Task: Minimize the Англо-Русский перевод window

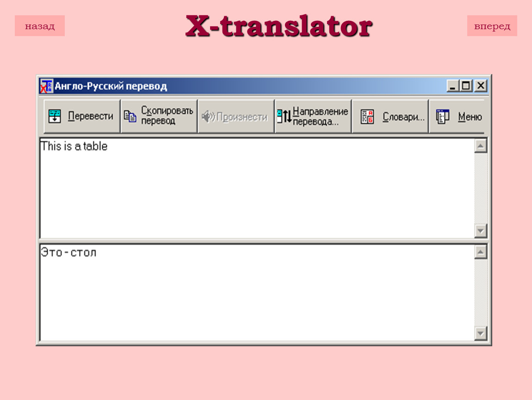Action: (452, 86)
